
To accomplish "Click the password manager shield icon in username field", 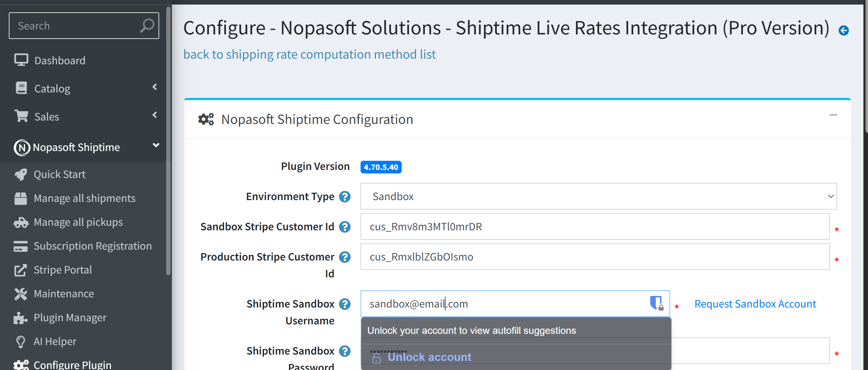I will pyautogui.click(x=656, y=303).
